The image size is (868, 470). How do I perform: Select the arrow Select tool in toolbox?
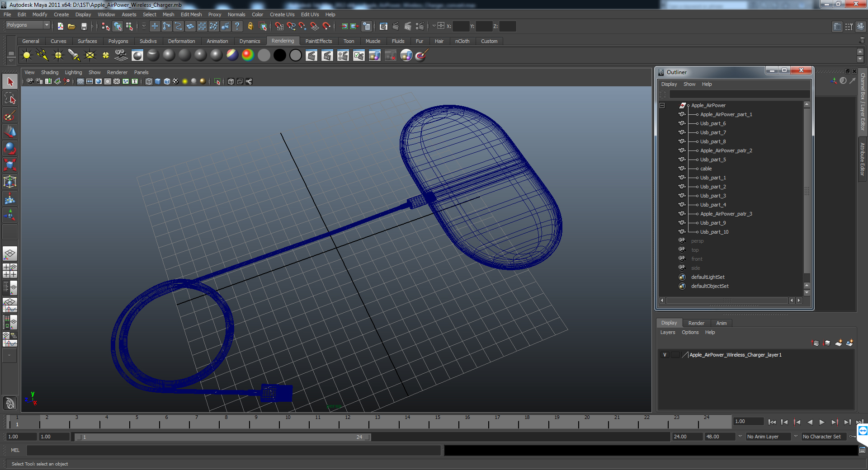[x=10, y=82]
